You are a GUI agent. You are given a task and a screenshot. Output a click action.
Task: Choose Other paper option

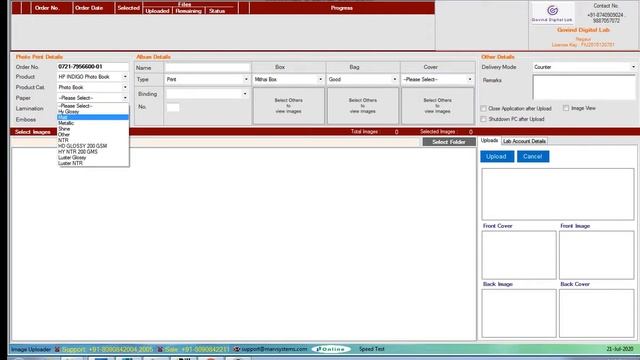[93, 134]
